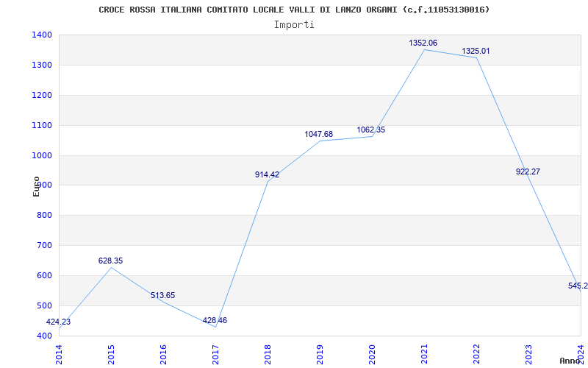588x368 pixels.
Task: Click the 2023 x-axis label
Action: pyautogui.click(x=528, y=355)
